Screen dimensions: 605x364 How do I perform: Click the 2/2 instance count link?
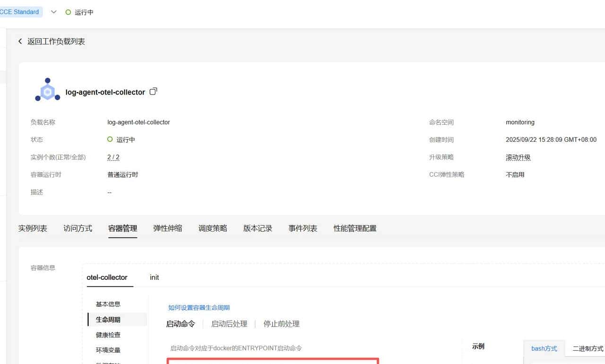(x=113, y=157)
